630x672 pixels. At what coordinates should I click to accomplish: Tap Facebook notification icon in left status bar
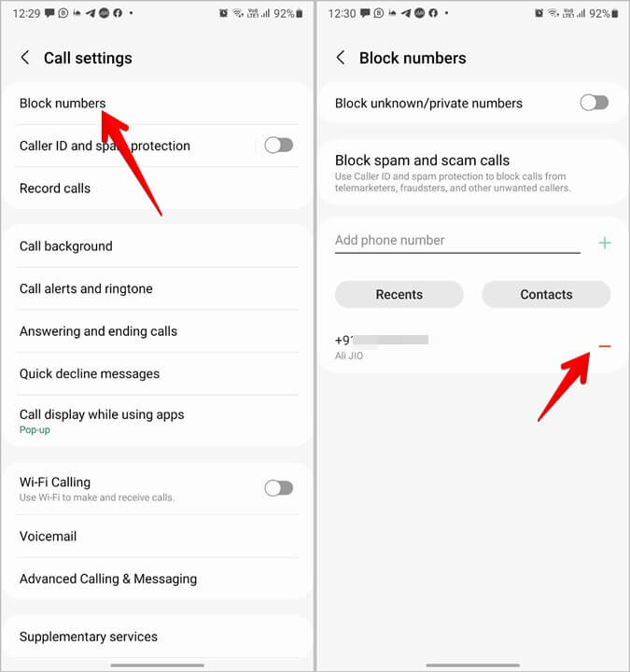click(118, 13)
